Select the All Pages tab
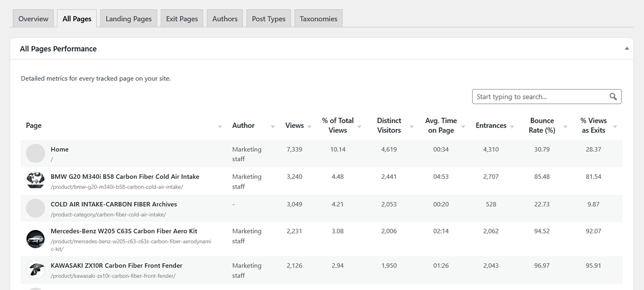This screenshot has height=290, width=644. tap(77, 18)
